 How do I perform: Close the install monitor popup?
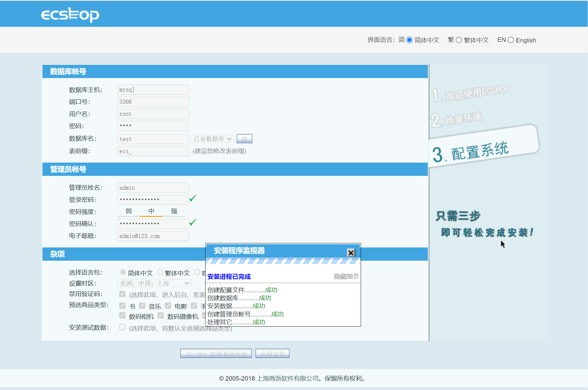click(351, 253)
